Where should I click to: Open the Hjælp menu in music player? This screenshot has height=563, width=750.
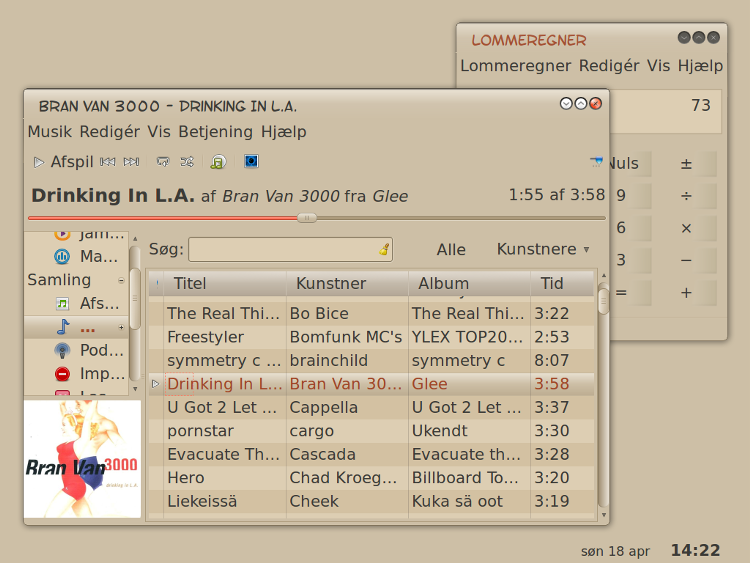click(284, 132)
